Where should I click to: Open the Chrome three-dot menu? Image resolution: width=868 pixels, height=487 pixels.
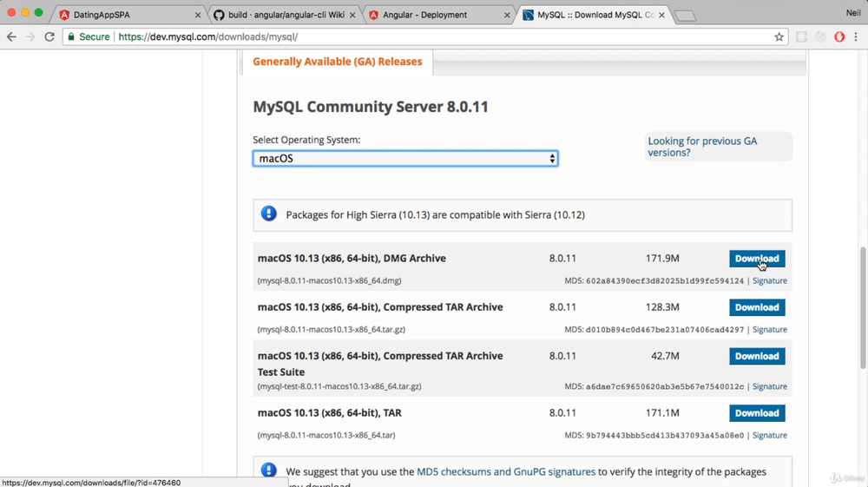pyautogui.click(x=856, y=37)
